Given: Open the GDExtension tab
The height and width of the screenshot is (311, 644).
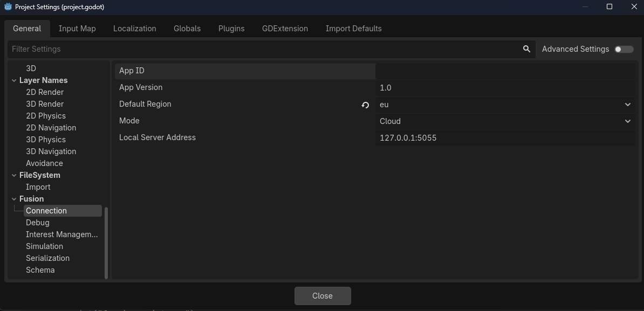Looking at the screenshot, I should 285,29.
